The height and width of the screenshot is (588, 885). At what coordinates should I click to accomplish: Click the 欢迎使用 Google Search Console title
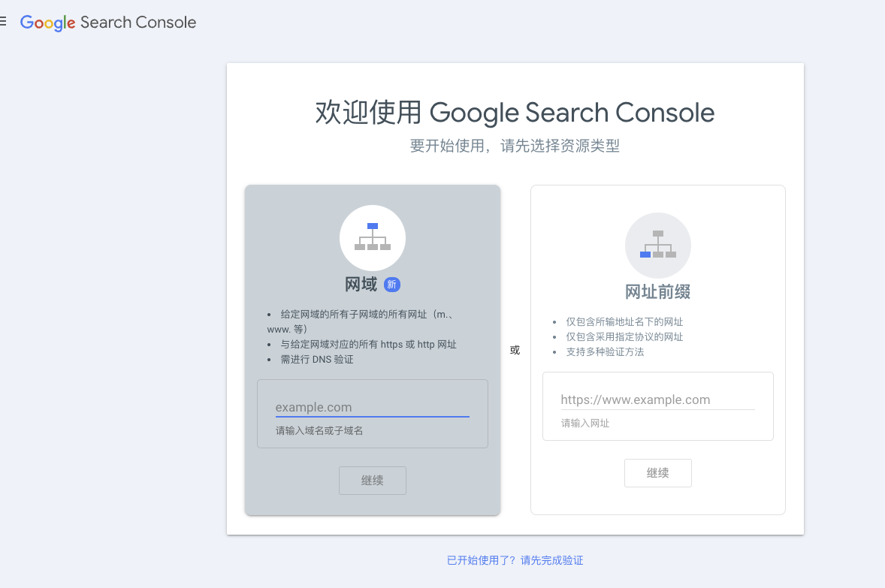pyautogui.click(x=515, y=113)
